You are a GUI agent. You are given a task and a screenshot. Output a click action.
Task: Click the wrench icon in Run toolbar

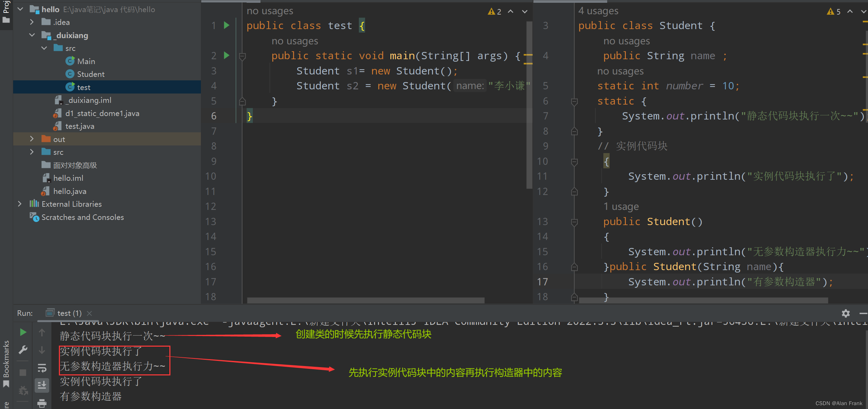coord(23,350)
